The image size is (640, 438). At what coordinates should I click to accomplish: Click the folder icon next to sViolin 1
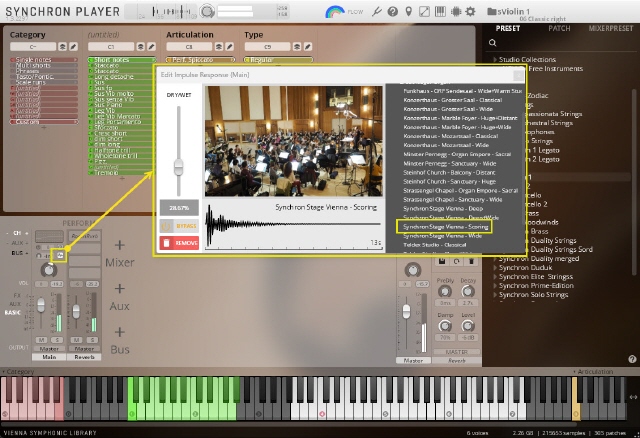pyautogui.click(x=492, y=11)
